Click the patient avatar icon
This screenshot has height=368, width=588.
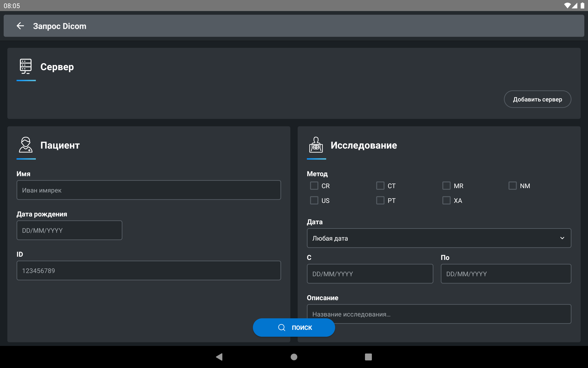point(26,145)
